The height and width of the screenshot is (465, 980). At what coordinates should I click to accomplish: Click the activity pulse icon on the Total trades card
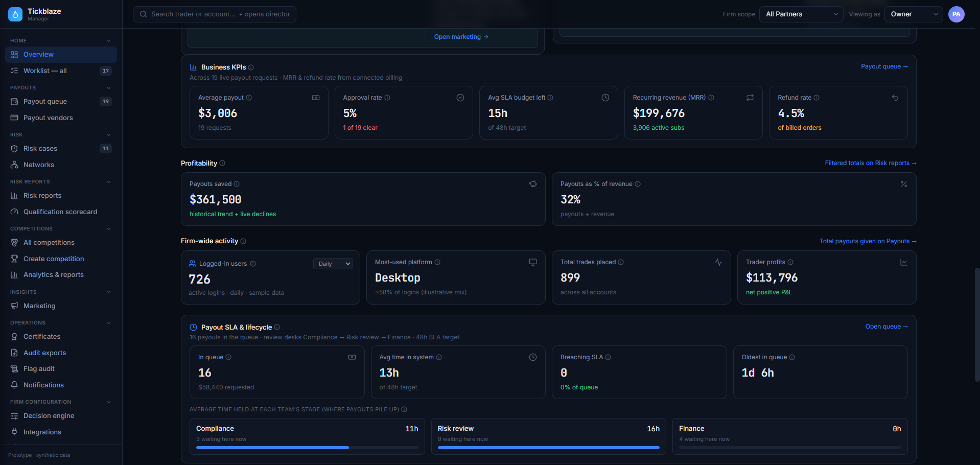[718, 262]
